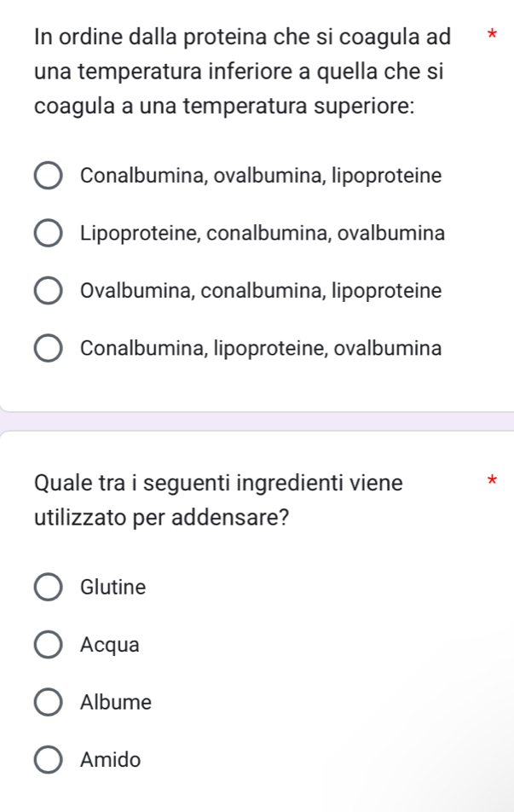Click the 'Acqua' option label text
This screenshot has width=514, height=812.
[x=109, y=645]
